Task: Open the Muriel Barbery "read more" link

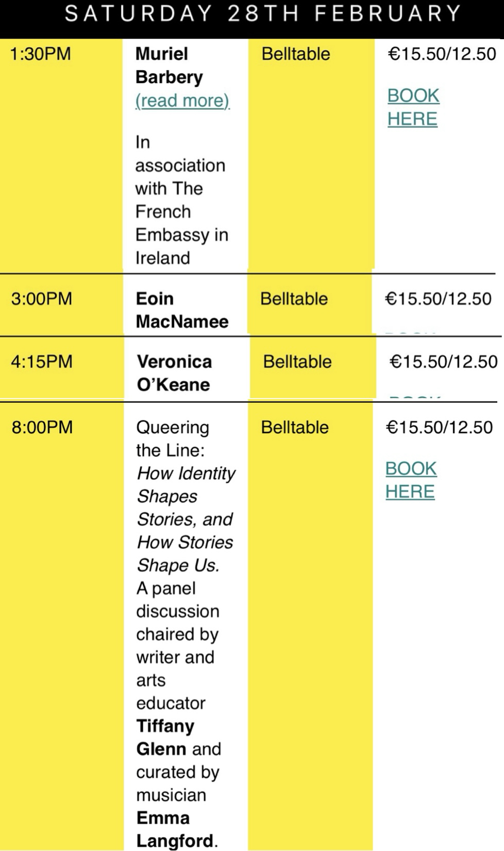Action: [182, 101]
